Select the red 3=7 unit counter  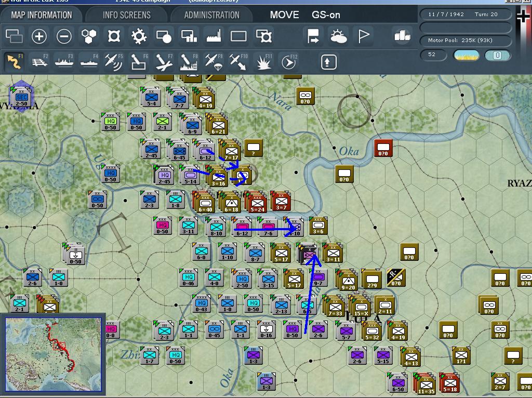tap(281, 201)
